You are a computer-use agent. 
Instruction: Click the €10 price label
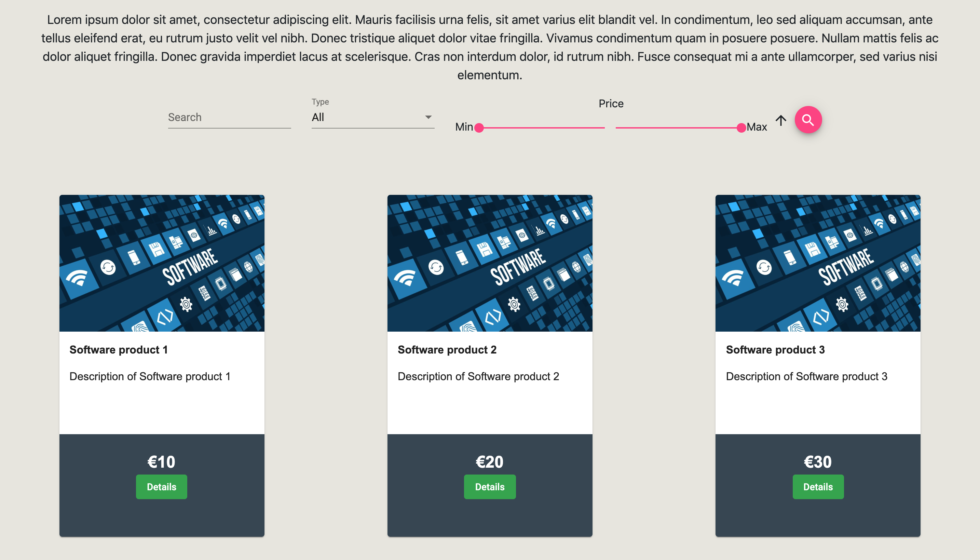coord(161,462)
